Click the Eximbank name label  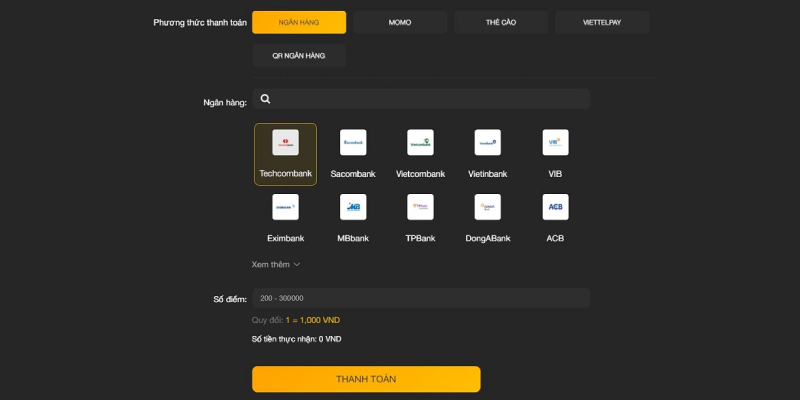pos(286,238)
